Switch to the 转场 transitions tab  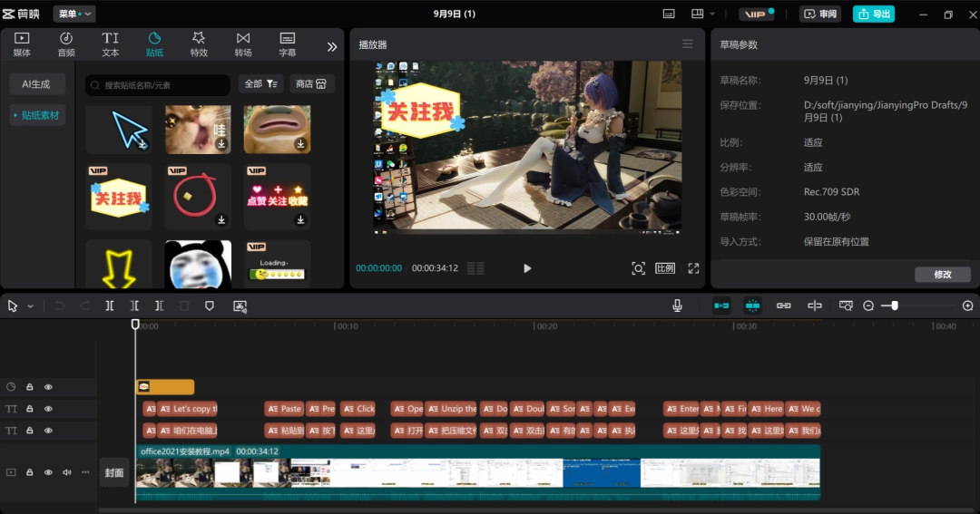(243, 44)
